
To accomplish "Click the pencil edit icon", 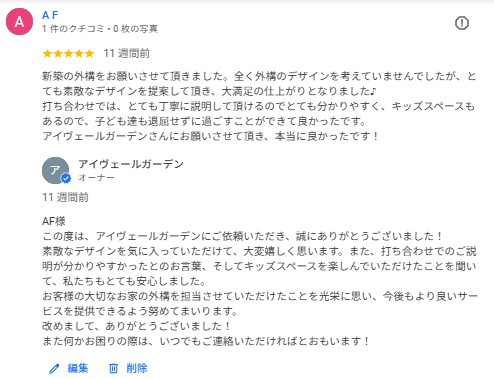I will pos(54,368).
